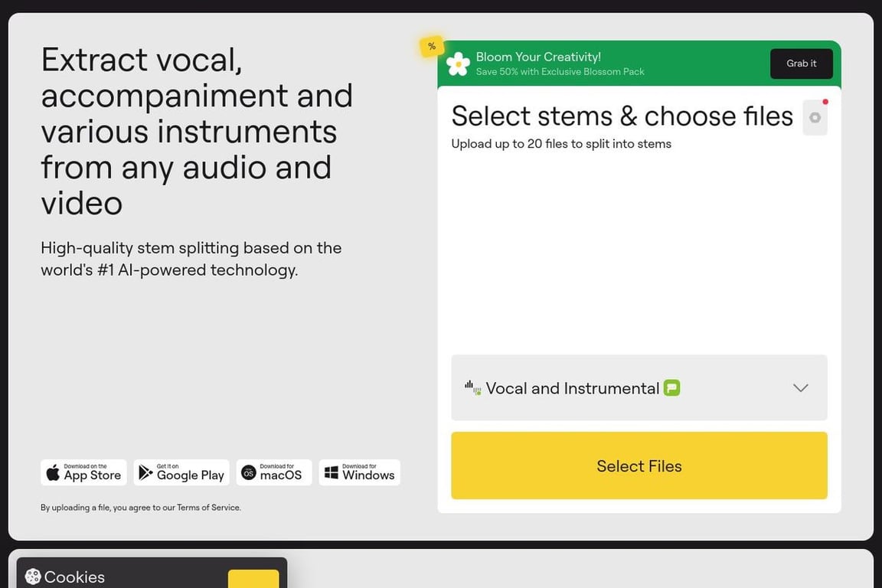
Task: Open the Vocal and Instrumental stem selector
Action: pos(639,387)
